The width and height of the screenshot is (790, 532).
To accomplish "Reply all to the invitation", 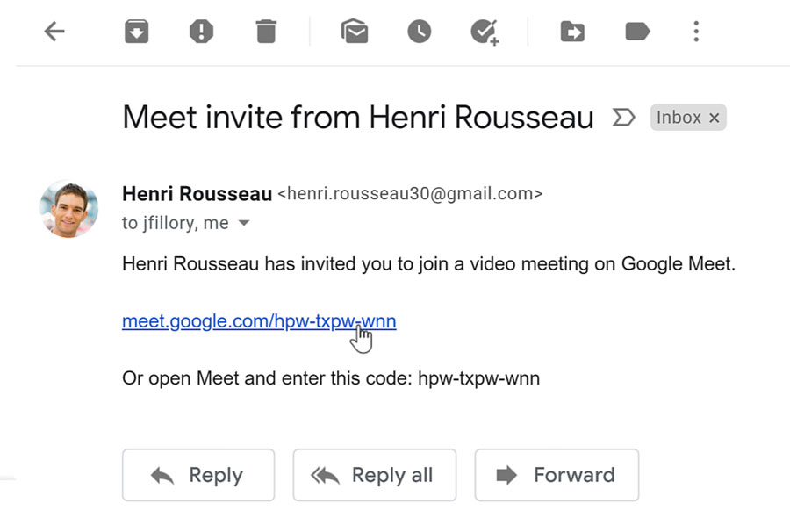I will (x=375, y=475).
